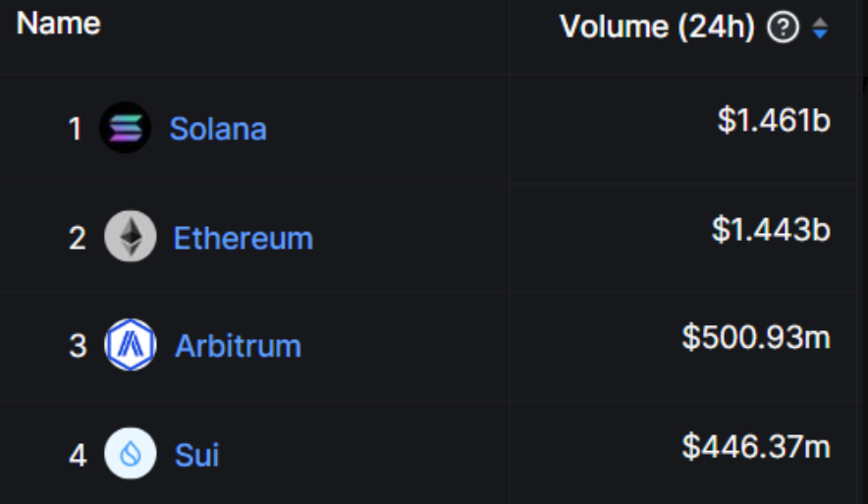Click Arbitrum's $500.93m volume value
The height and width of the screenshot is (504, 868).
(756, 338)
